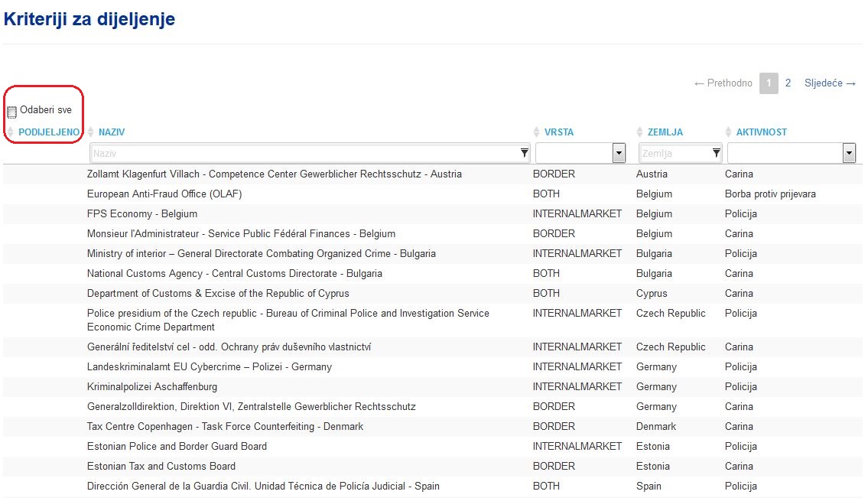Click Ministry of interior Bulgaria entry

[262, 254]
